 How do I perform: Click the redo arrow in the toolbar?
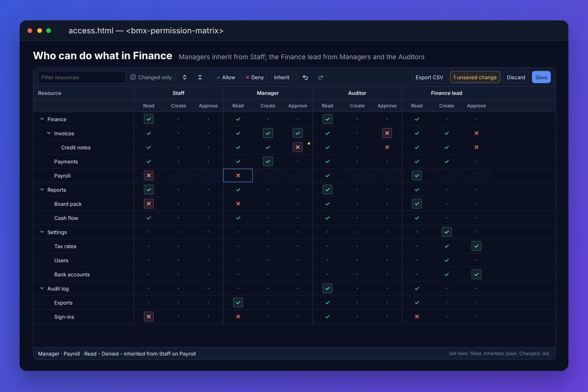point(320,77)
